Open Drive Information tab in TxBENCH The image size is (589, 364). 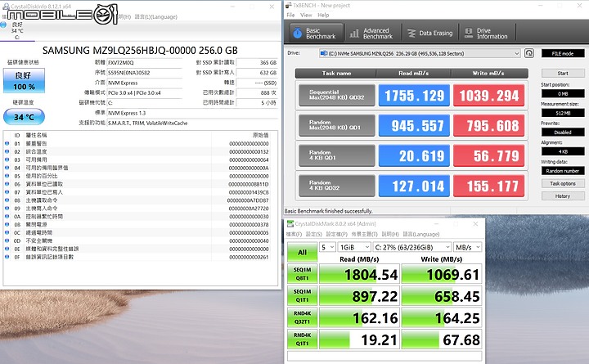487,34
